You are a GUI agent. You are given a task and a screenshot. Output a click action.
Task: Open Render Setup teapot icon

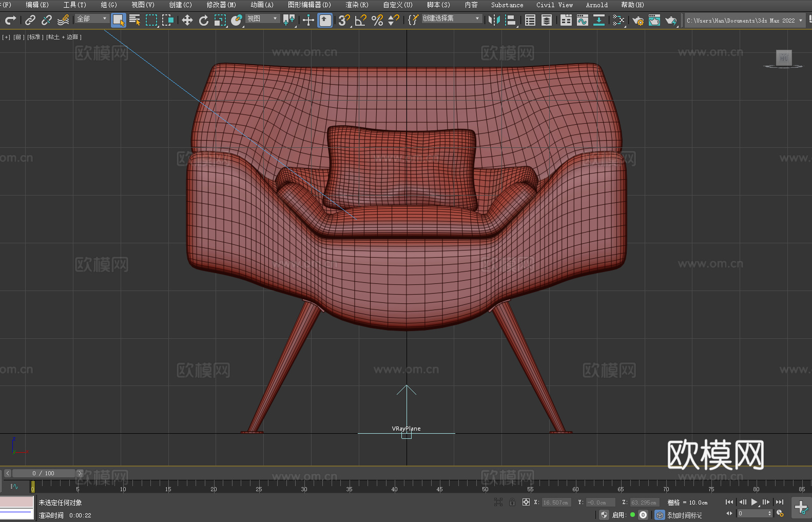638,20
